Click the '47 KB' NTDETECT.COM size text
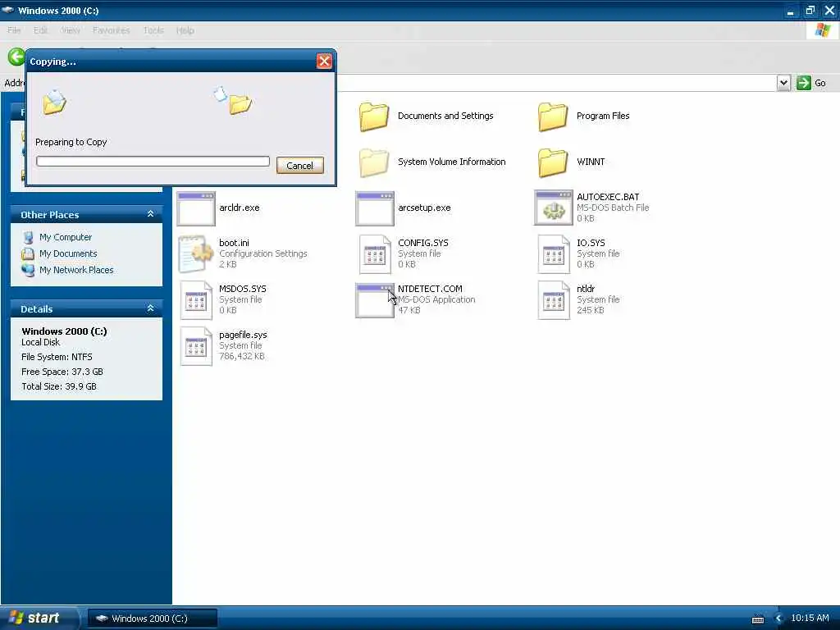The height and width of the screenshot is (630, 840). [409, 311]
